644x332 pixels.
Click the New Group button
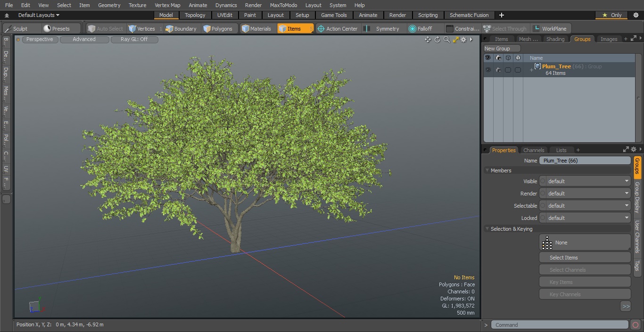502,49
